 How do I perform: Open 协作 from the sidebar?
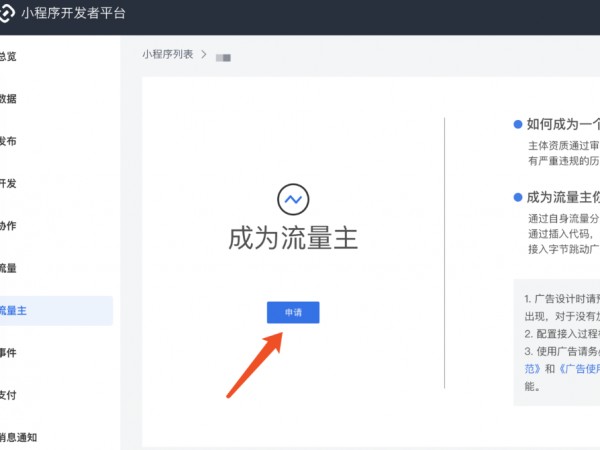8,226
